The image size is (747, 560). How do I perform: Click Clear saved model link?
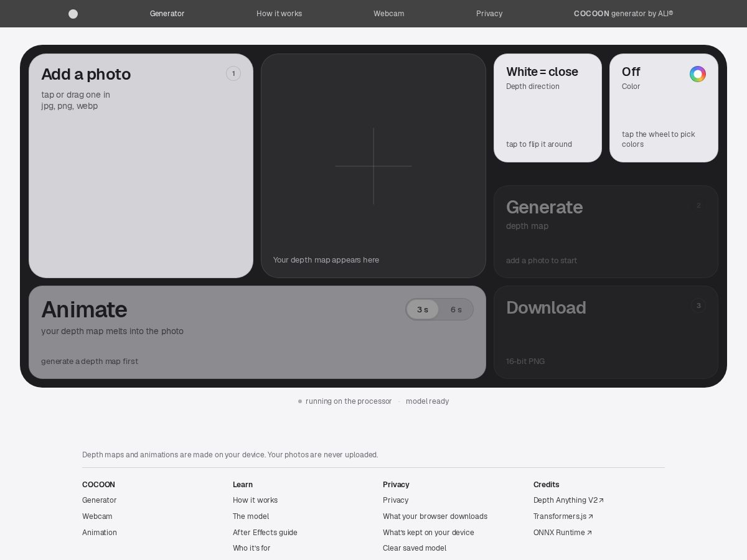415,548
